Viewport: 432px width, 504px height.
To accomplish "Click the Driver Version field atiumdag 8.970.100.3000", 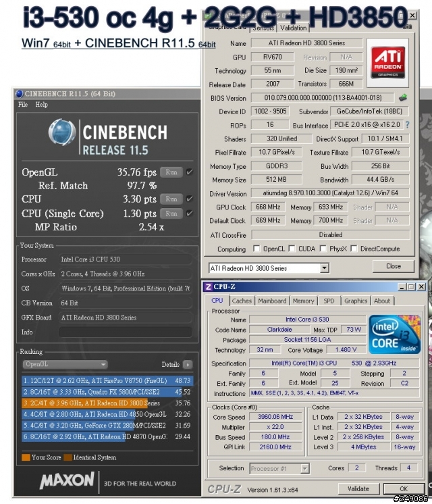I will point(330,193).
